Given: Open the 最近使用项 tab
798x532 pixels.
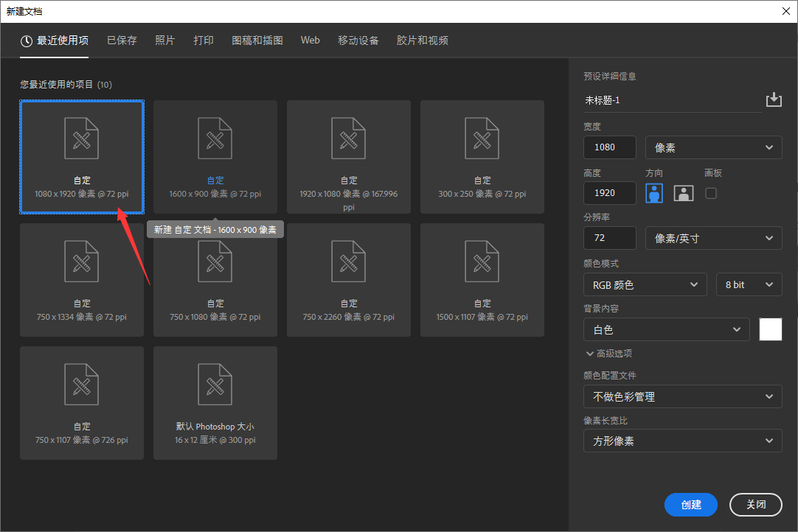Looking at the screenshot, I should pos(55,41).
